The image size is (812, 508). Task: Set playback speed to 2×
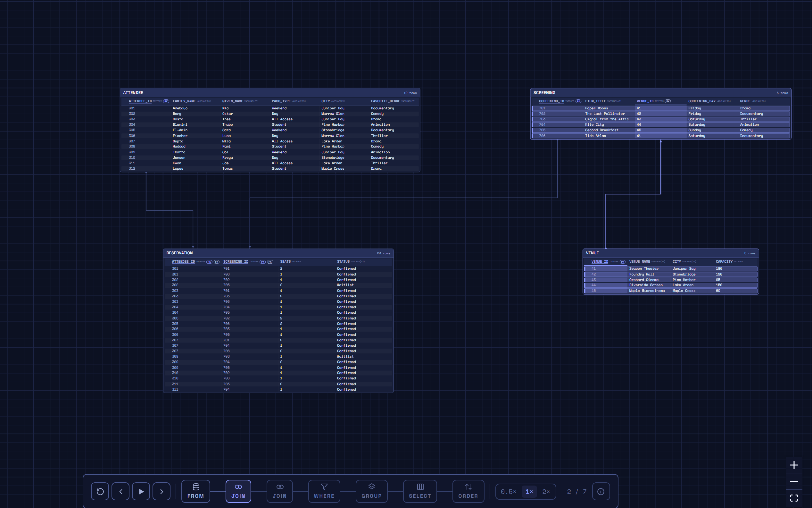click(546, 492)
